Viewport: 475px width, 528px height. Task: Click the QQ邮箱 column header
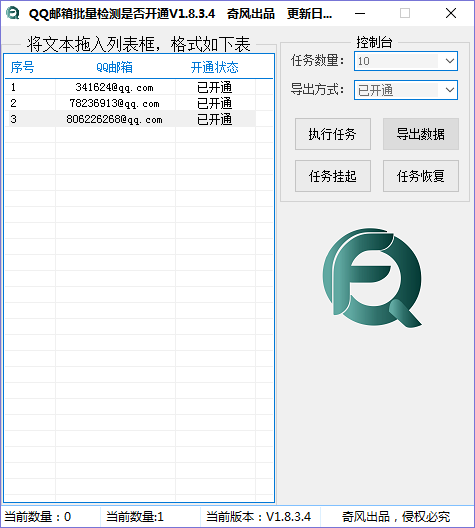pyautogui.click(x=115, y=67)
